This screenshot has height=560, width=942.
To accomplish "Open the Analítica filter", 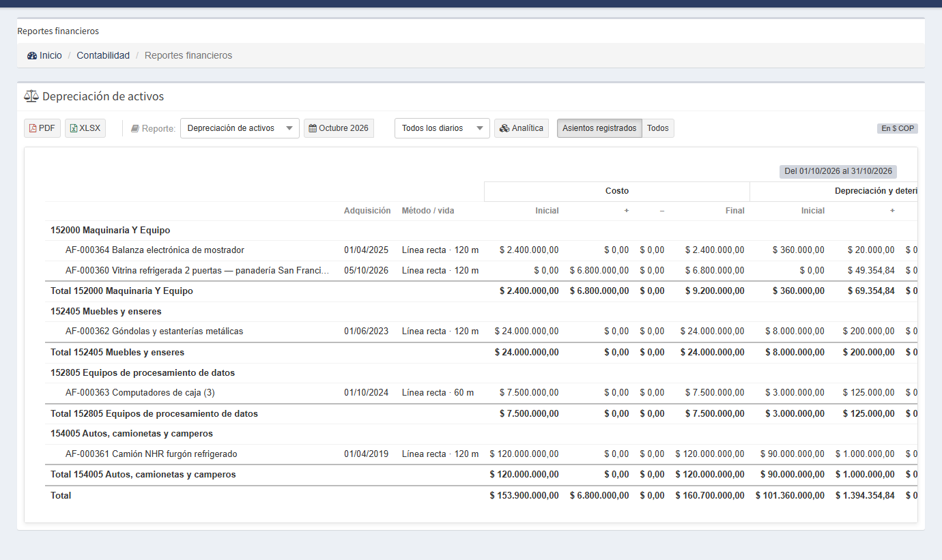I will (x=522, y=128).
